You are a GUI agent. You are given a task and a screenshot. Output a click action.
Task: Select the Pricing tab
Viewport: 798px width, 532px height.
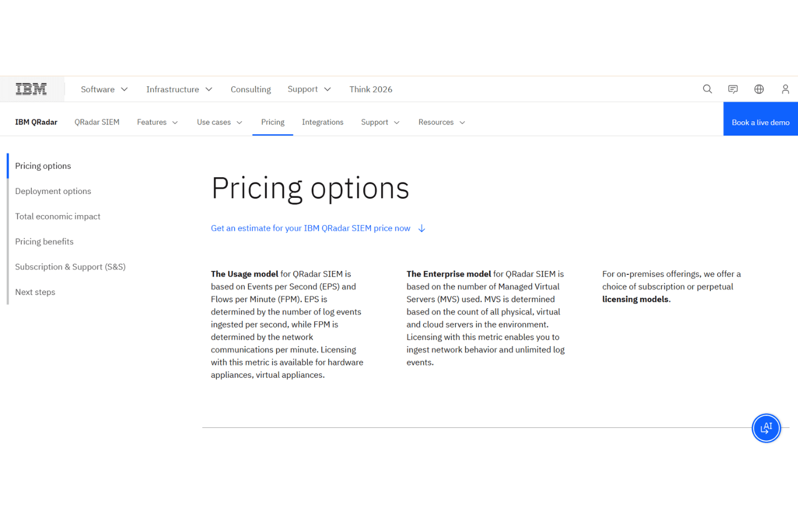273,122
